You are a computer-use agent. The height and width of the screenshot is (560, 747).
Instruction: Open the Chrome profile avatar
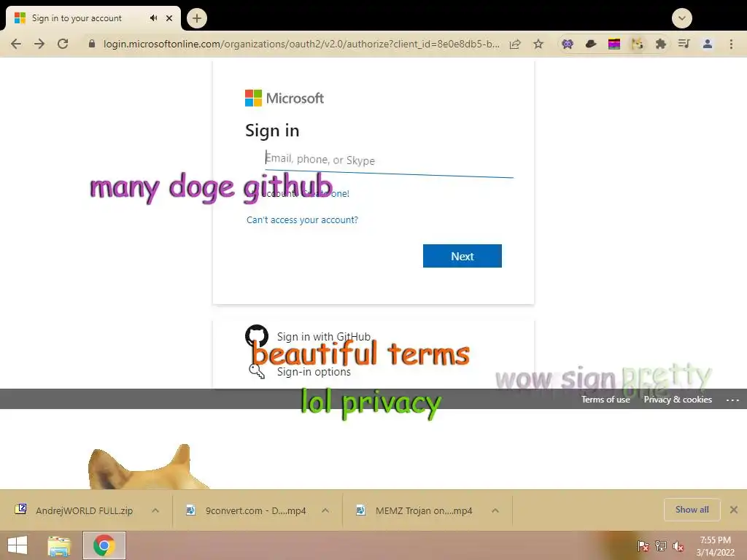click(708, 44)
